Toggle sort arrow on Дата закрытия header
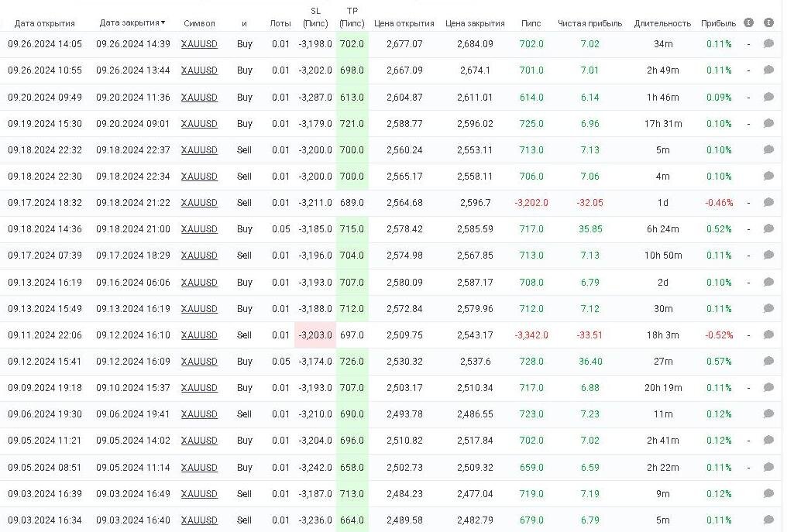Image resolution: width=794 pixels, height=532 pixels. point(163,22)
